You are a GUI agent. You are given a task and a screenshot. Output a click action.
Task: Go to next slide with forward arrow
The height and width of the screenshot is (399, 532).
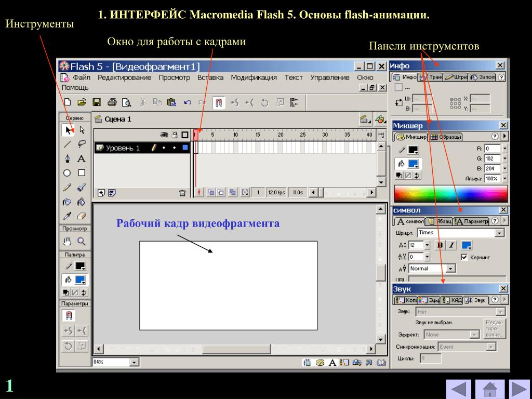(518, 389)
